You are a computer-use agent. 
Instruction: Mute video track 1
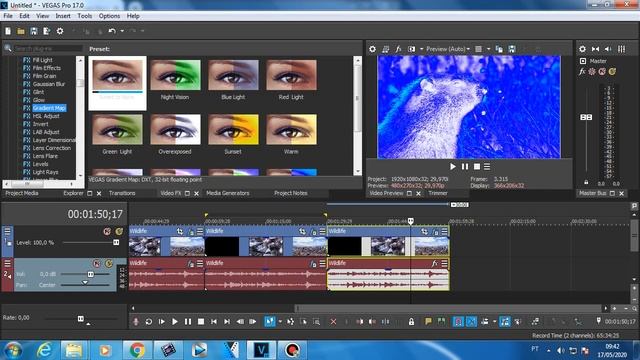point(107,231)
